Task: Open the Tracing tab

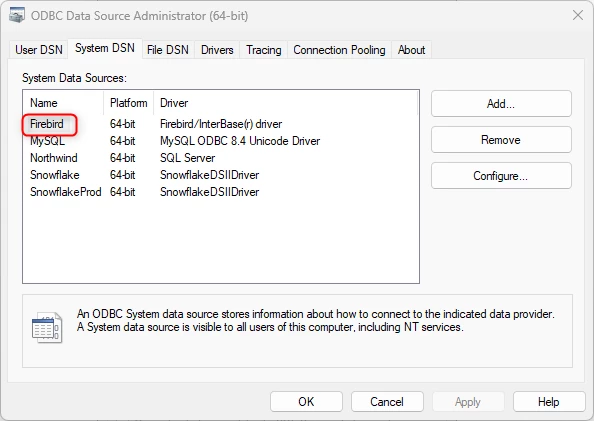Action: tap(264, 50)
